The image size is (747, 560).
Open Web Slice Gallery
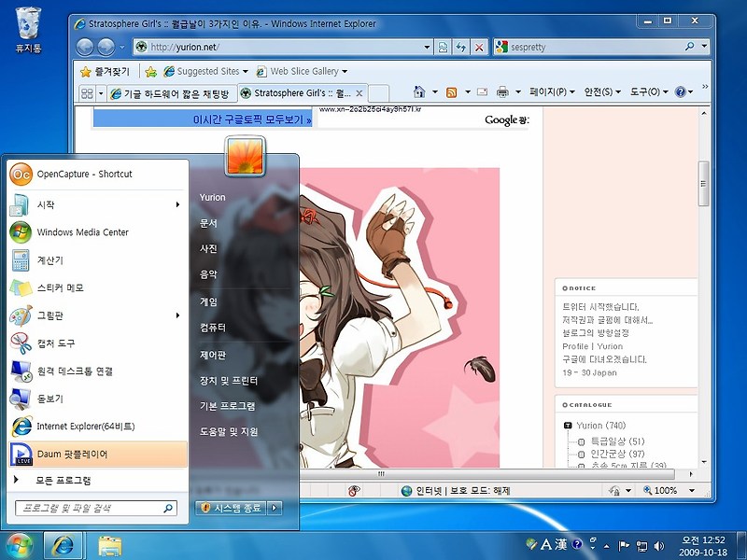[302, 72]
